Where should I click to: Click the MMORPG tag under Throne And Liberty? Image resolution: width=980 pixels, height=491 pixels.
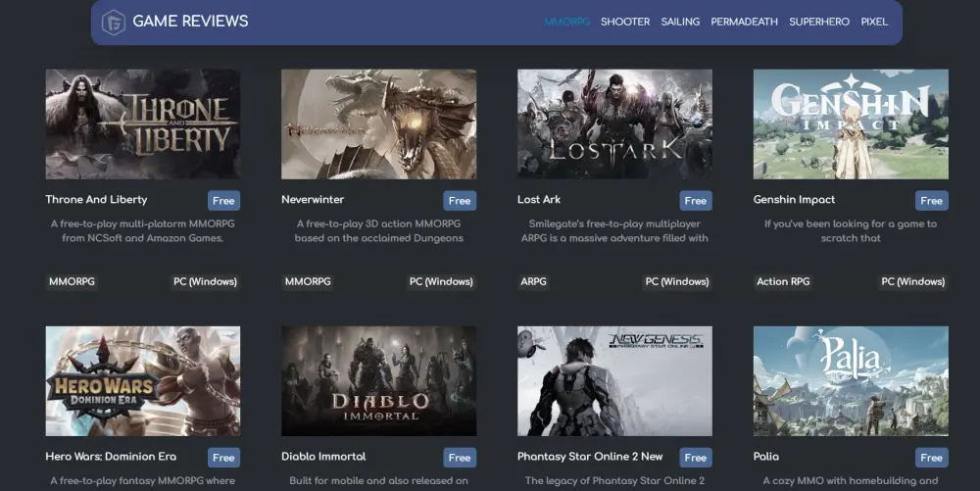pyautogui.click(x=72, y=281)
